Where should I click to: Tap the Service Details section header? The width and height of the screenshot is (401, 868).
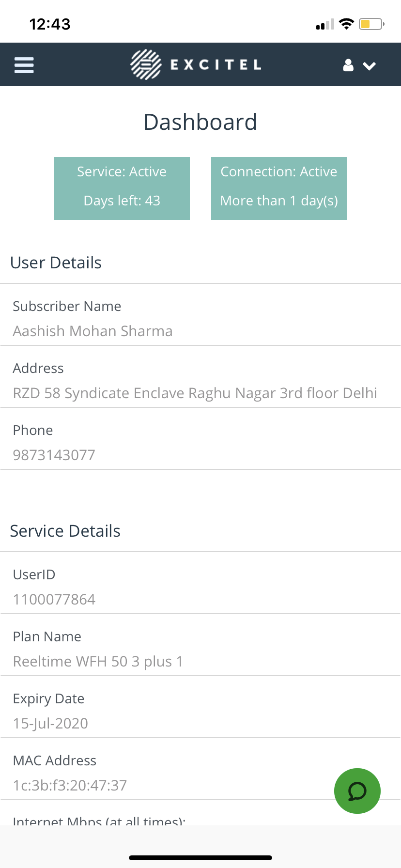(x=65, y=531)
